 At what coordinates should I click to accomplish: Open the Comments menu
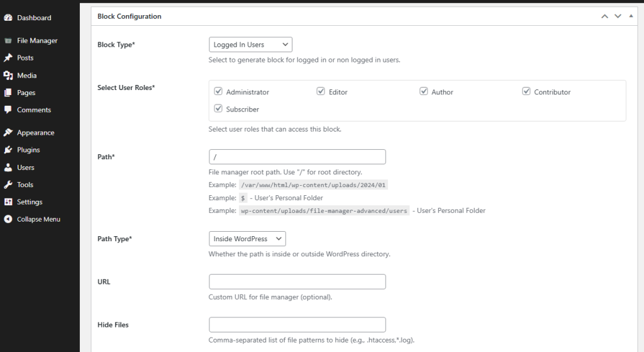coord(34,110)
